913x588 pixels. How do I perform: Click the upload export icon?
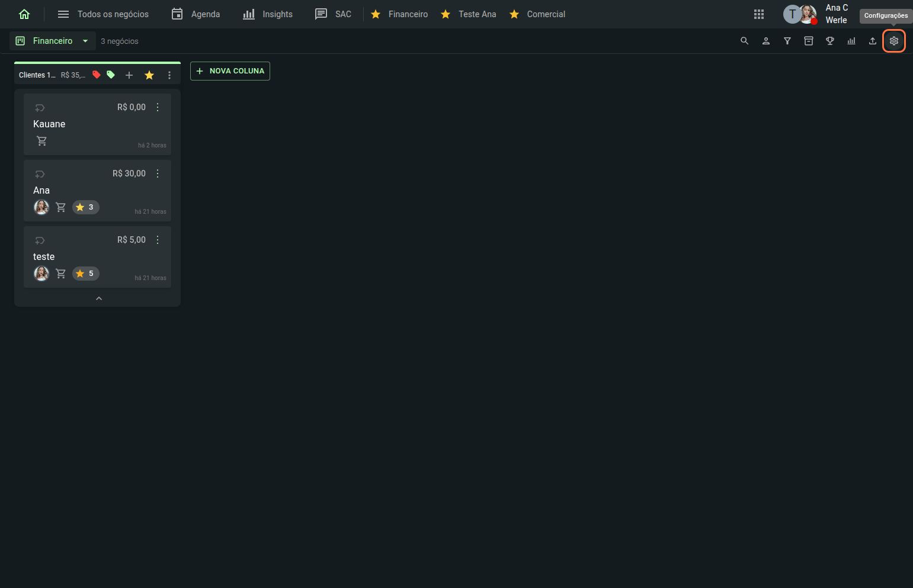[873, 41]
